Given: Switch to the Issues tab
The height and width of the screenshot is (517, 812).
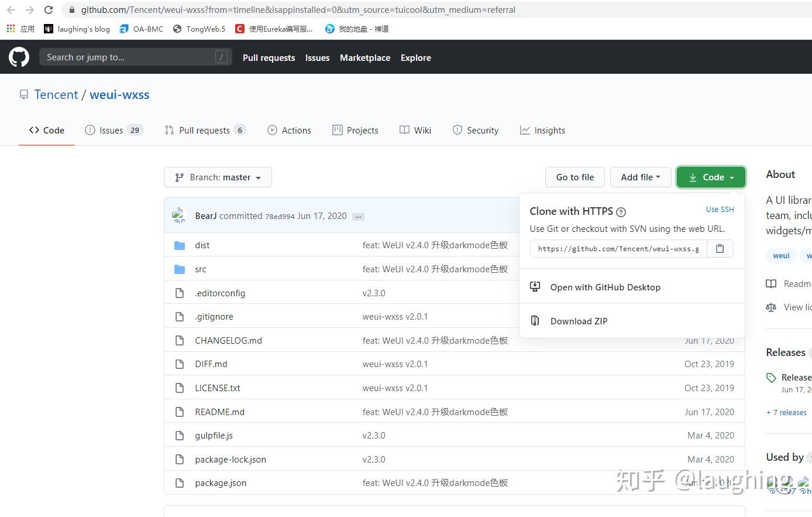Looking at the screenshot, I should [x=114, y=131].
